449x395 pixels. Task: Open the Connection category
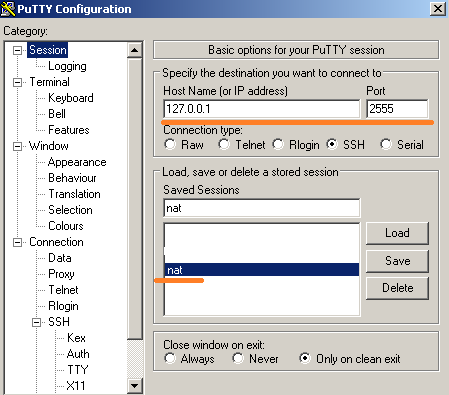(56, 242)
